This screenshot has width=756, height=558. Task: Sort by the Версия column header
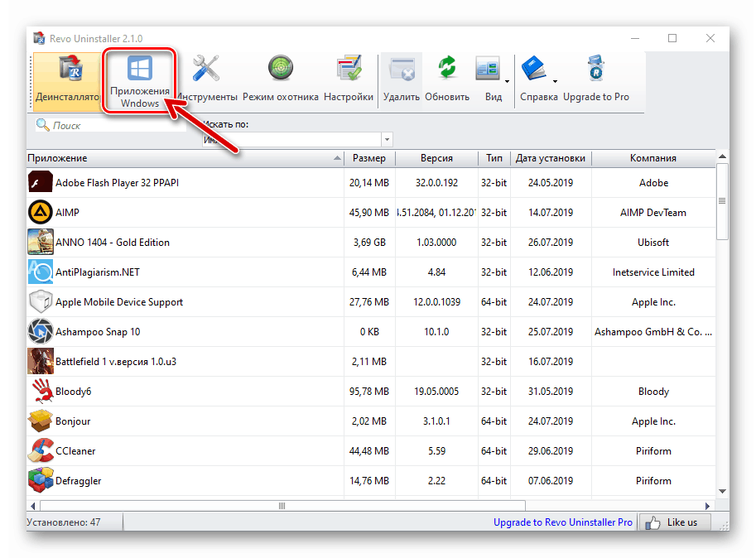436,158
